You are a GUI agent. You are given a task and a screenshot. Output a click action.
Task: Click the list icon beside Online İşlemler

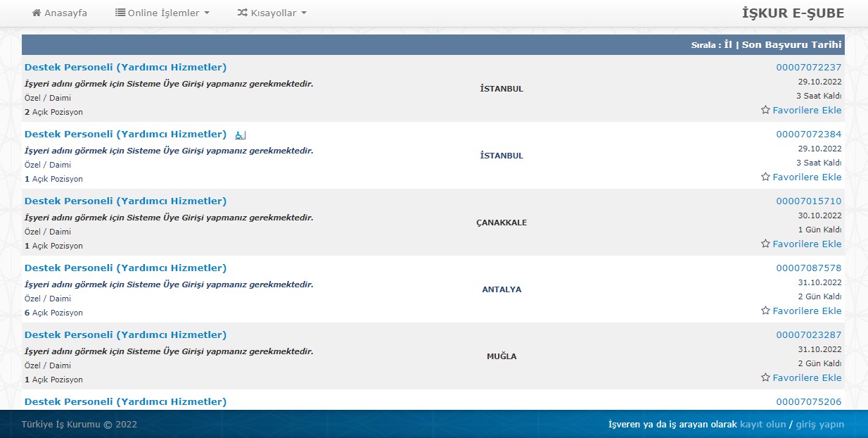click(120, 13)
